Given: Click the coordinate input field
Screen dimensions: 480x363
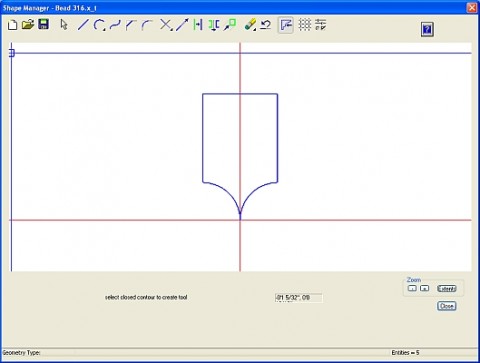Looking at the screenshot, I should (299, 298).
